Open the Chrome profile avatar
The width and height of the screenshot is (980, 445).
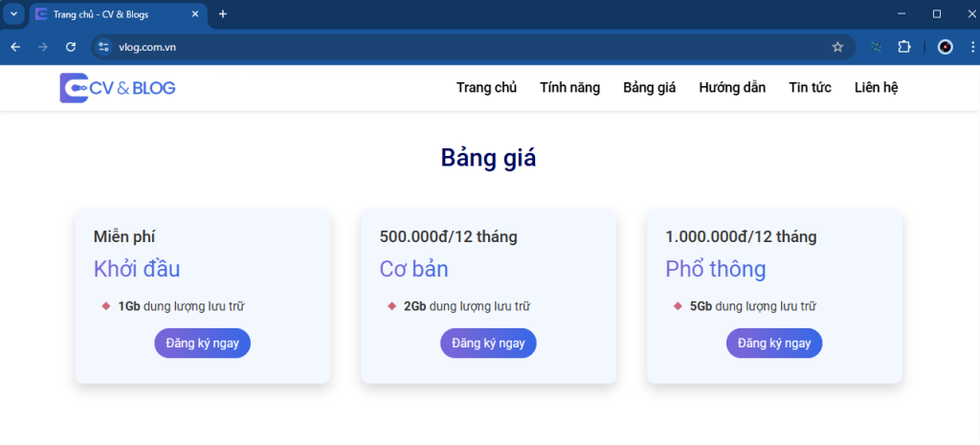(x=946, y=47)
